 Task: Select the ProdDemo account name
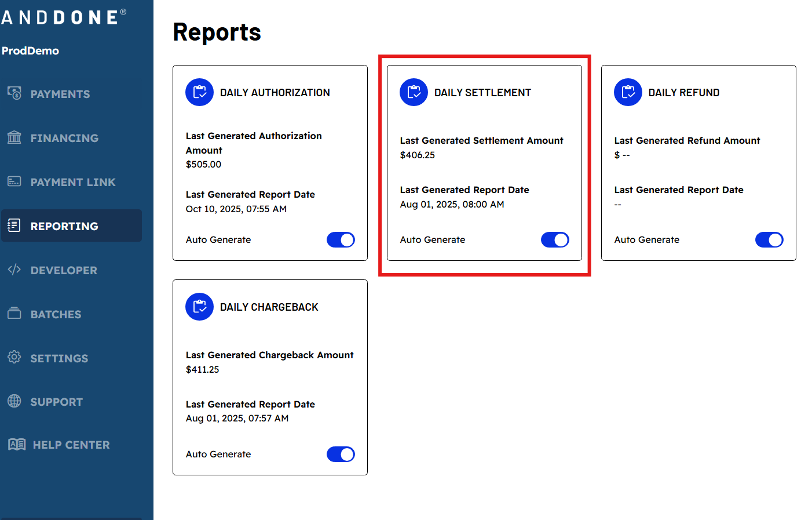(30, 51)
